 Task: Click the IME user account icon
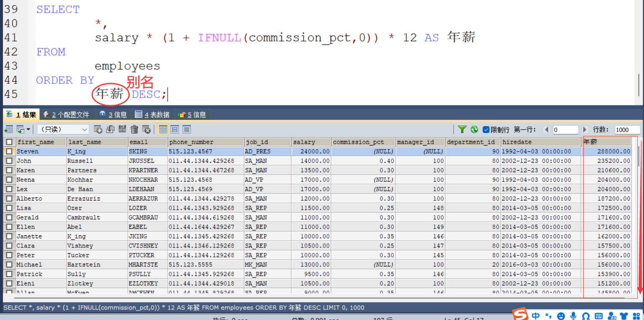pos(612,316)
